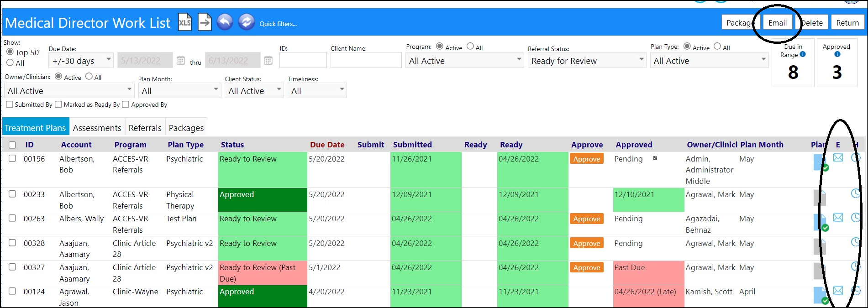This screenshot has height=308, width=868.
Task: Expand the Timeliness dropdown
Action: point(317,90)
